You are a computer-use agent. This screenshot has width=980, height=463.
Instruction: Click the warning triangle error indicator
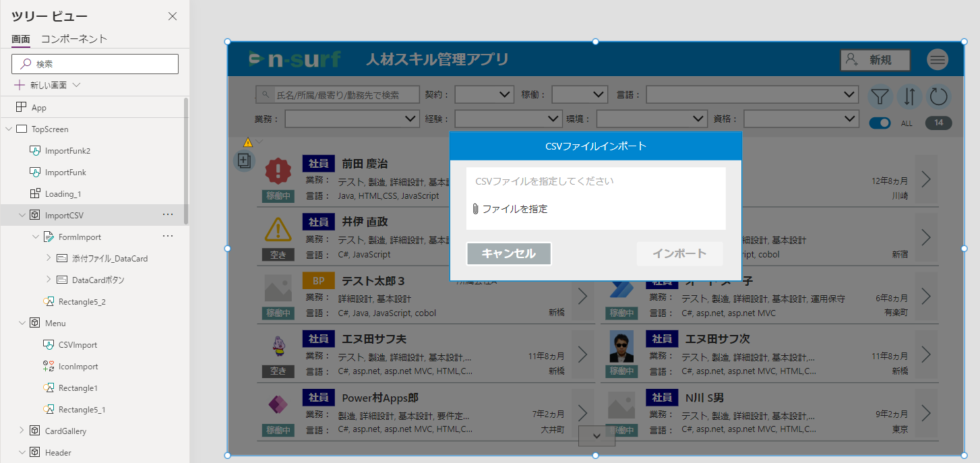(x=248, y=142)
